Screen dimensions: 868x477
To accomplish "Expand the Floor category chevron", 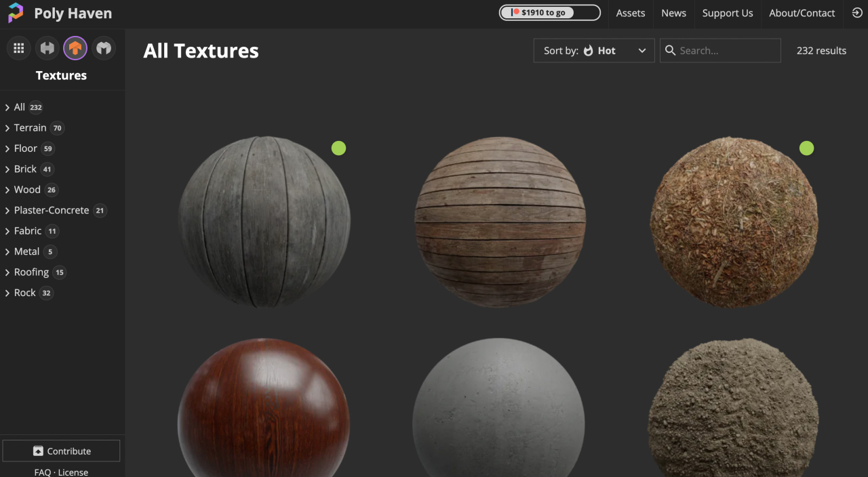I will point(7,149).
